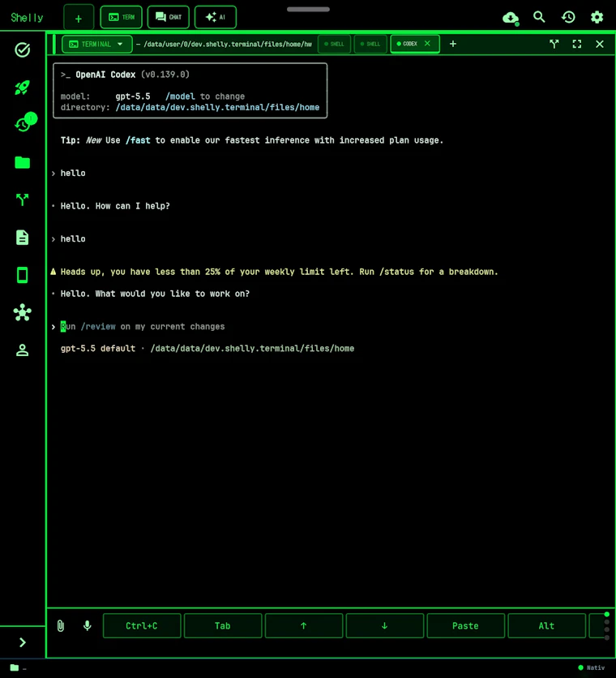This screenshot has height=678, width=616.
Task: Click the top drag handle pill
Action: (308, 9)
